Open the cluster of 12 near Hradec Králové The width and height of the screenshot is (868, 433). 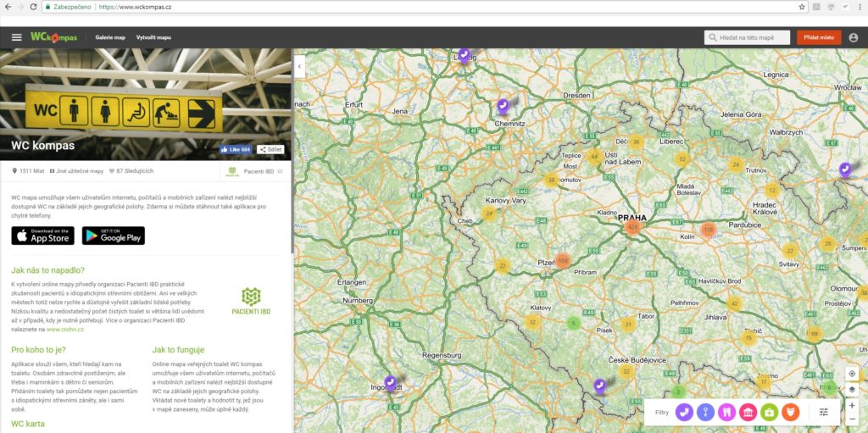[x=771, y=191]
